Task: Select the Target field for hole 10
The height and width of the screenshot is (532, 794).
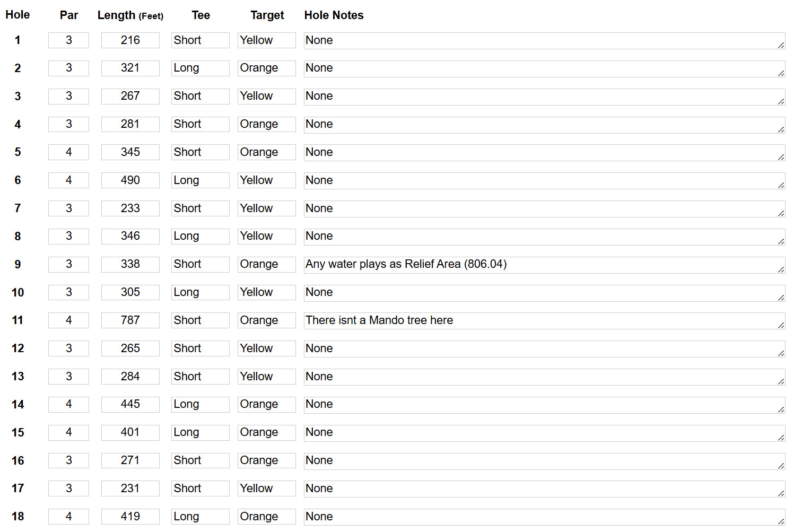Action: pyautogui.click(x=266, y=292)
